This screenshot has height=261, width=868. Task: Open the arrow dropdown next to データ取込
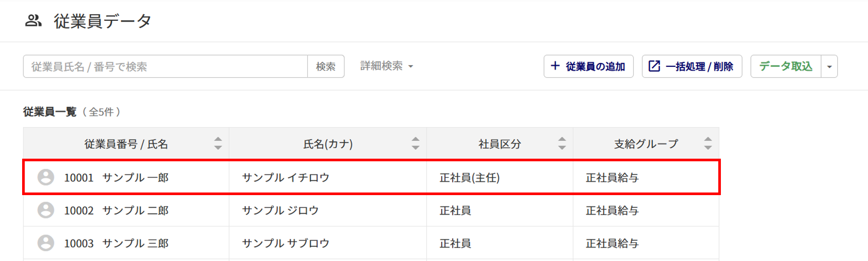tap(829, 66)
